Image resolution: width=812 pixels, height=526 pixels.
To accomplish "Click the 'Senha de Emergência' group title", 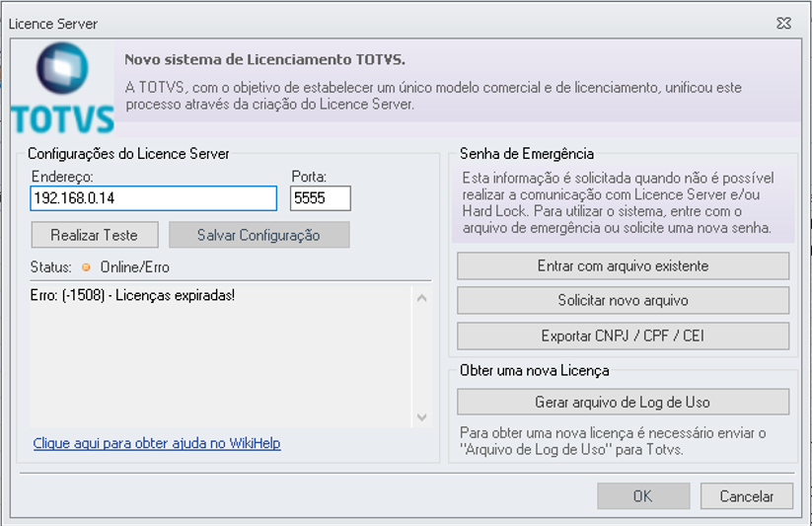I will coord(527,154).
